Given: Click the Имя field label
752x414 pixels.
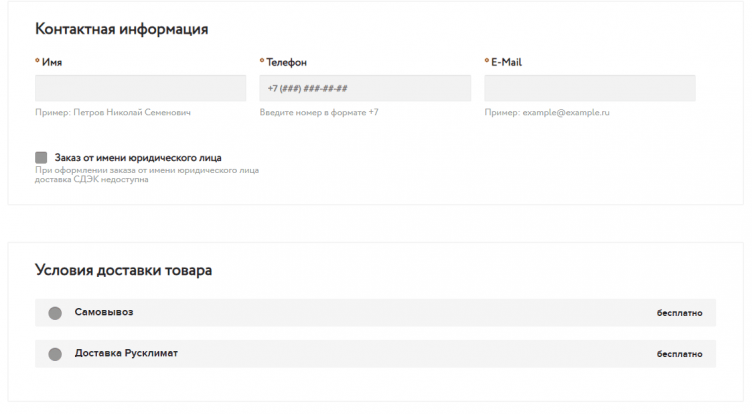Looking at the screenshot, I should tap(52, 62).
